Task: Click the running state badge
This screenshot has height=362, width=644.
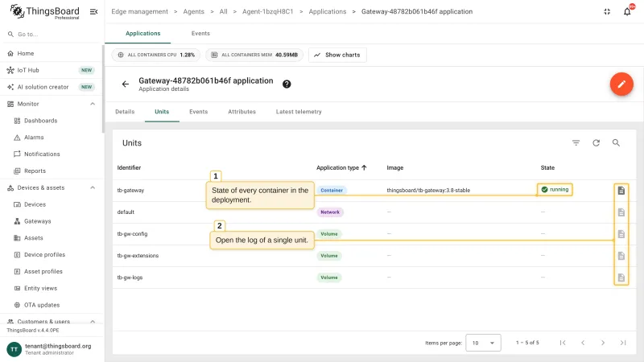Action: coord(555,190)
